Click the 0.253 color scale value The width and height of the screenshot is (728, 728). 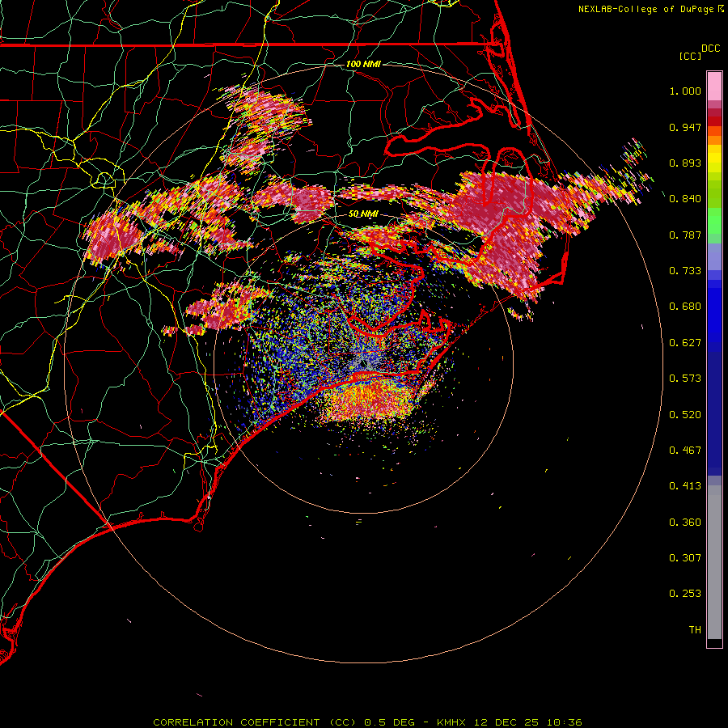pos(685,594)
